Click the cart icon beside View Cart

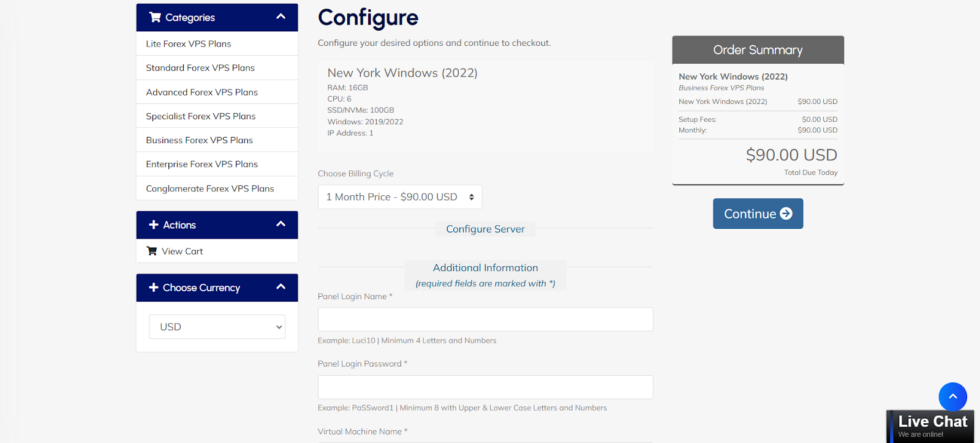tap(152, 251)
